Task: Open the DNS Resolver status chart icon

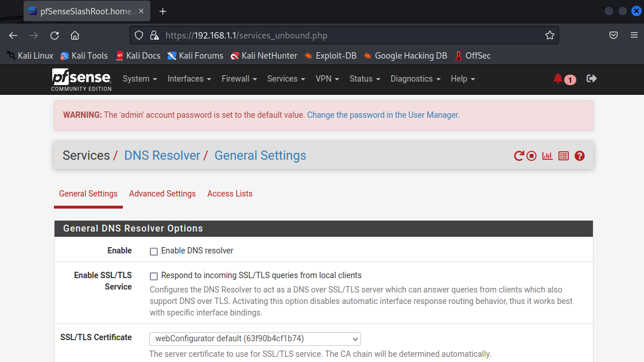Action: [x=547, y=156]
